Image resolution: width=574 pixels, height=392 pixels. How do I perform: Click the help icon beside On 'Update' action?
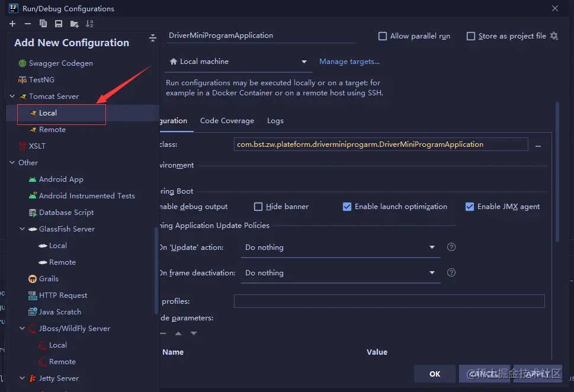pyautogui.click(x=451, y=247)
